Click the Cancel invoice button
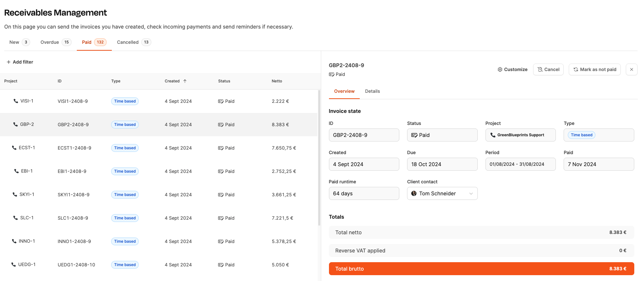 (x=548, y=69)
